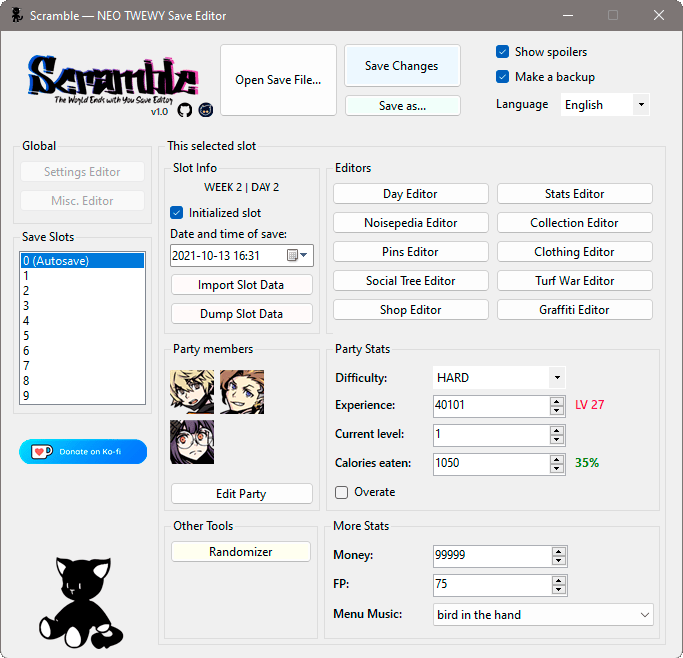Increase Current level with up arrow
Image resolution: width=683 pixels, height=658 pixels.
pos(557,430)
